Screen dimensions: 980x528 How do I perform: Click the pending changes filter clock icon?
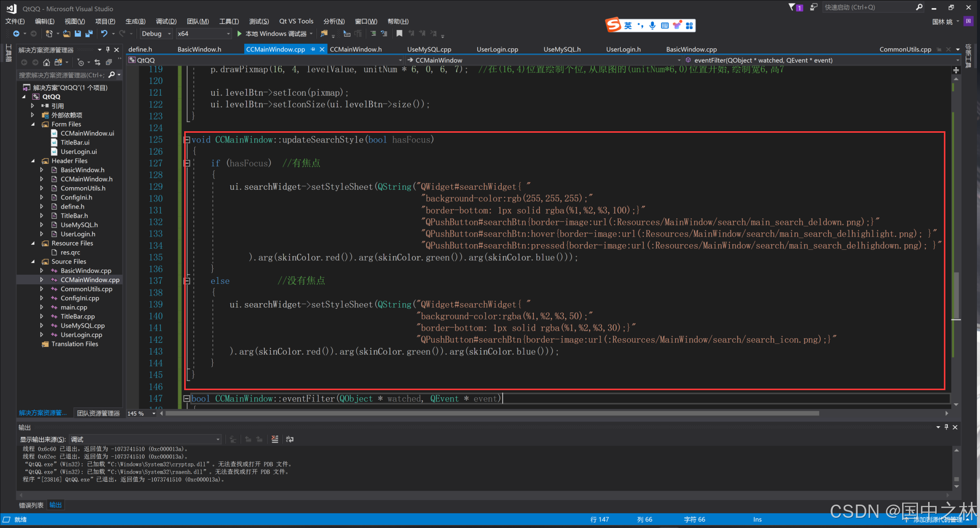(x=80, y=62)
